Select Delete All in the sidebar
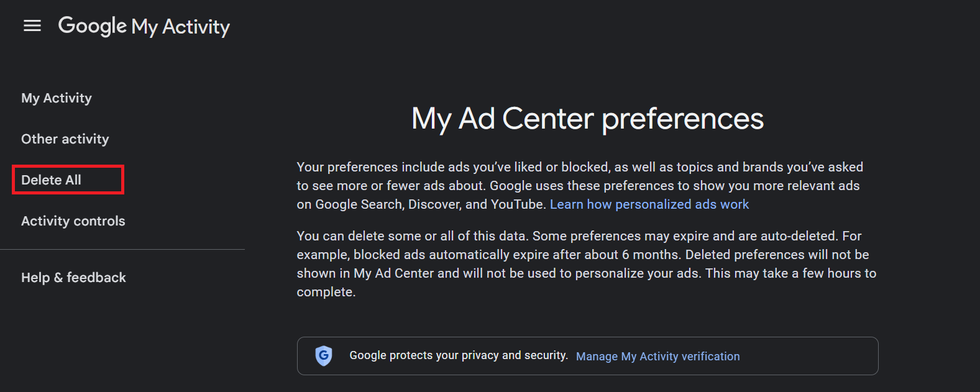The image size is (980, 392). click(x=51, y=180)
